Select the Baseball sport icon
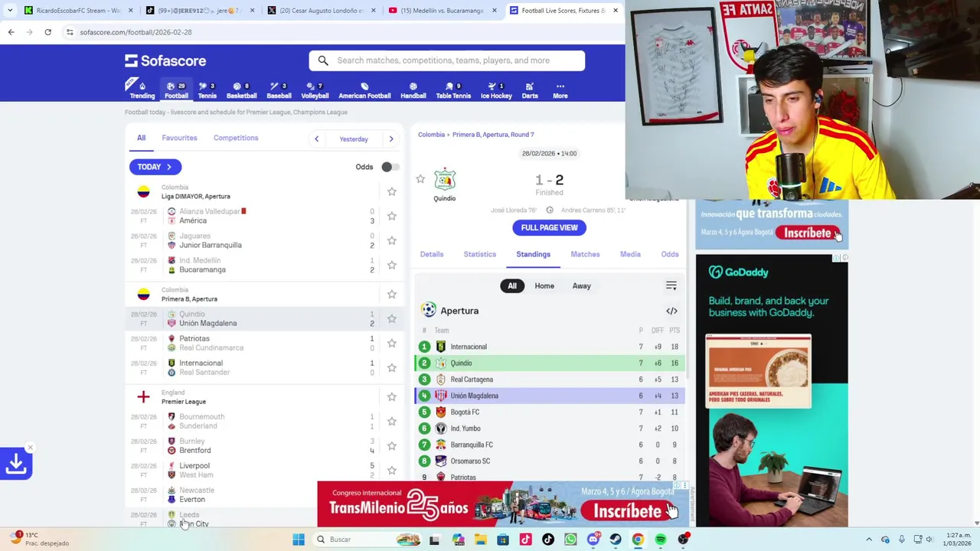980x551 pixels. (279, 90)
